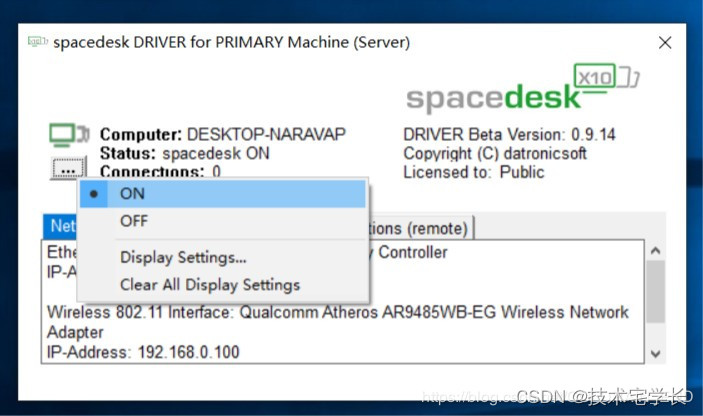Choose OFF to disable spacedesk
The image size is (703, 416).
[223, 221]
